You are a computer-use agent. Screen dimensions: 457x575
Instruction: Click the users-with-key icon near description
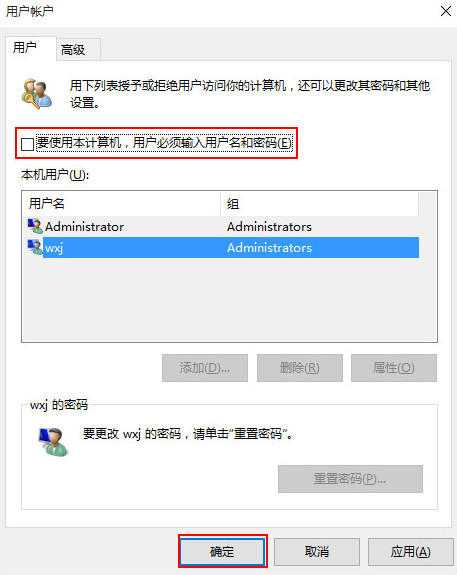point(37,94)
